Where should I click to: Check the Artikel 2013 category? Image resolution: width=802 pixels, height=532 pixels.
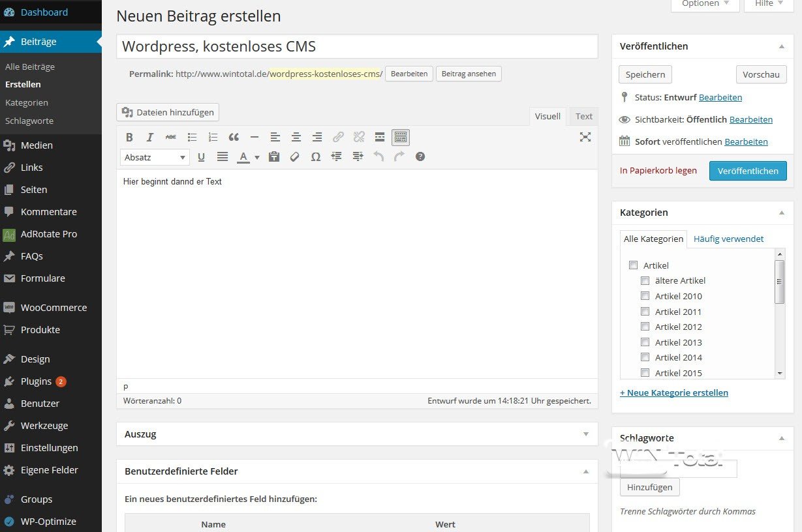(645, 342)
